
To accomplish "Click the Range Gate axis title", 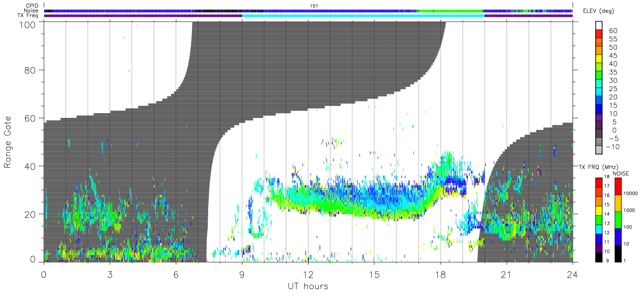I will click(x=8, y=142).
